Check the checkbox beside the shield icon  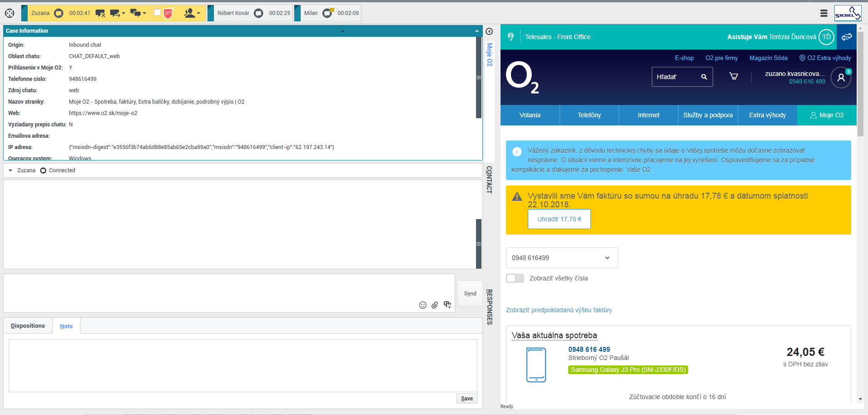tap(158, 12)
